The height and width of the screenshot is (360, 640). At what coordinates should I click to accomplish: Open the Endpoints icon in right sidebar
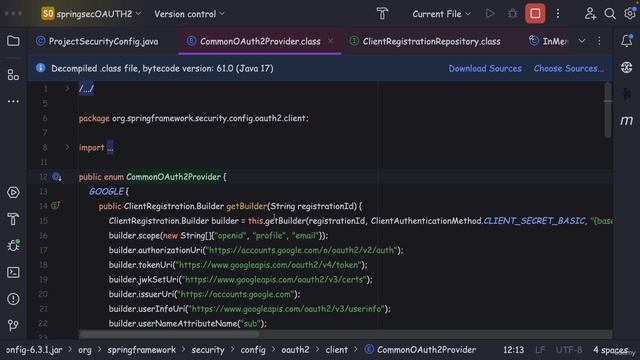[x=627, y=94]
